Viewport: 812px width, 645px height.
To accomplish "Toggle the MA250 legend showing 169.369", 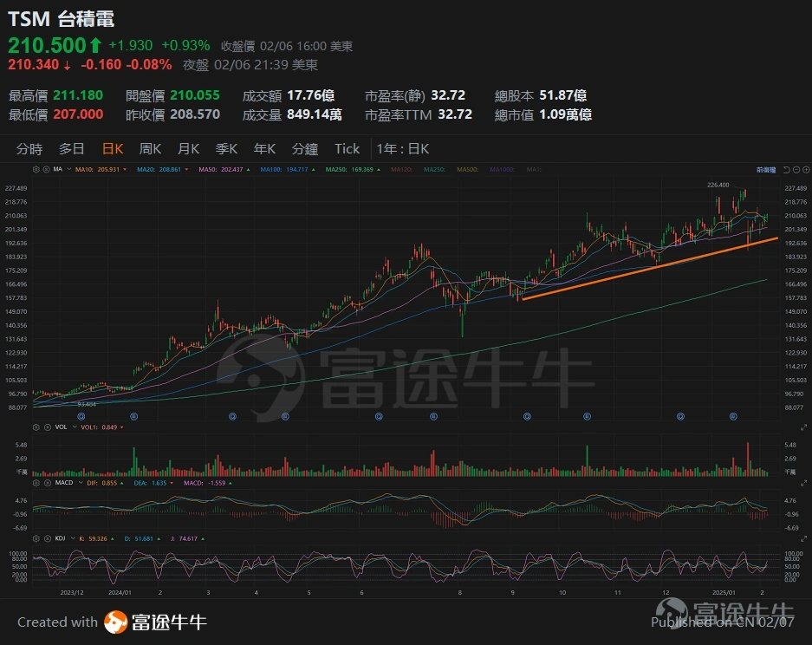I will 354,169.
